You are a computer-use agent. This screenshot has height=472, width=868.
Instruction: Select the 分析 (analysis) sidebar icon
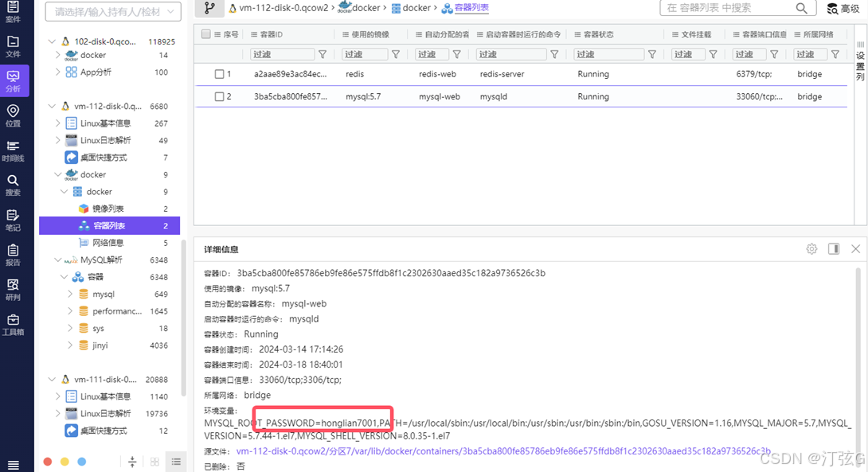click(14, 80)
